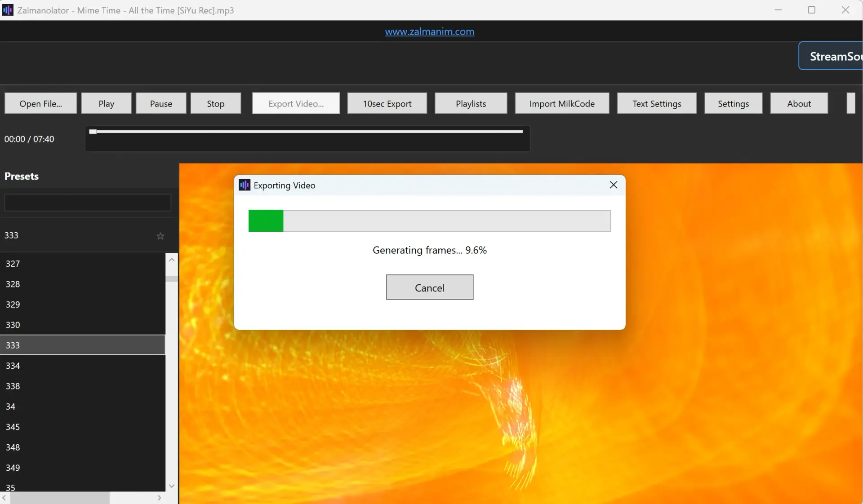This screenshot has width=863, height=504.
Task: Click the Exporting Video dialog icon
Action: [245, 185]
